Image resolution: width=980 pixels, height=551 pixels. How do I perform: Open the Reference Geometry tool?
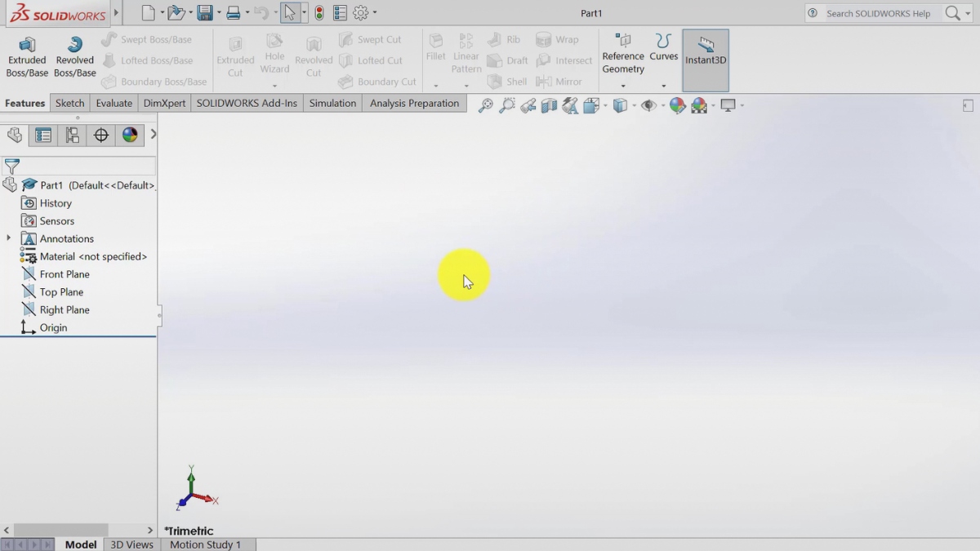[x=623, y=53]
